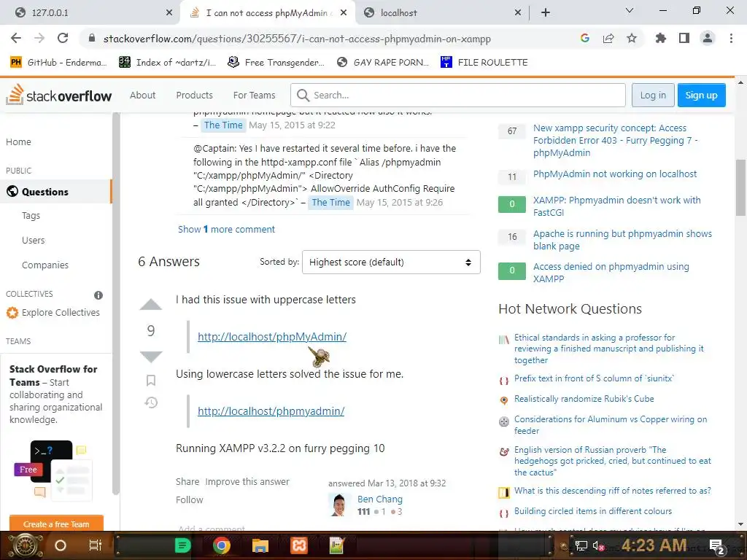Screen dimensions: 747x560
Task: Click the Stack Overflow logo
Action: click(x=58, y=95)
